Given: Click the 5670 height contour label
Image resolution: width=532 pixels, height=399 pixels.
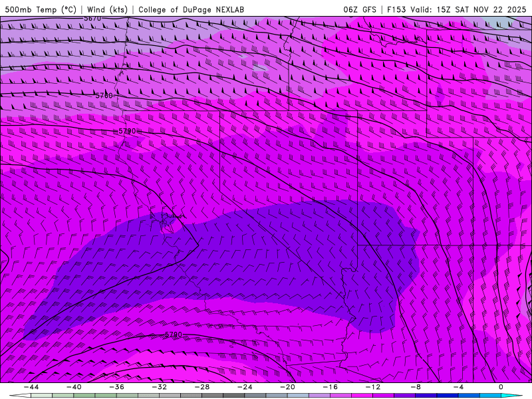Looking at the screenshot, I should point(92,19).
